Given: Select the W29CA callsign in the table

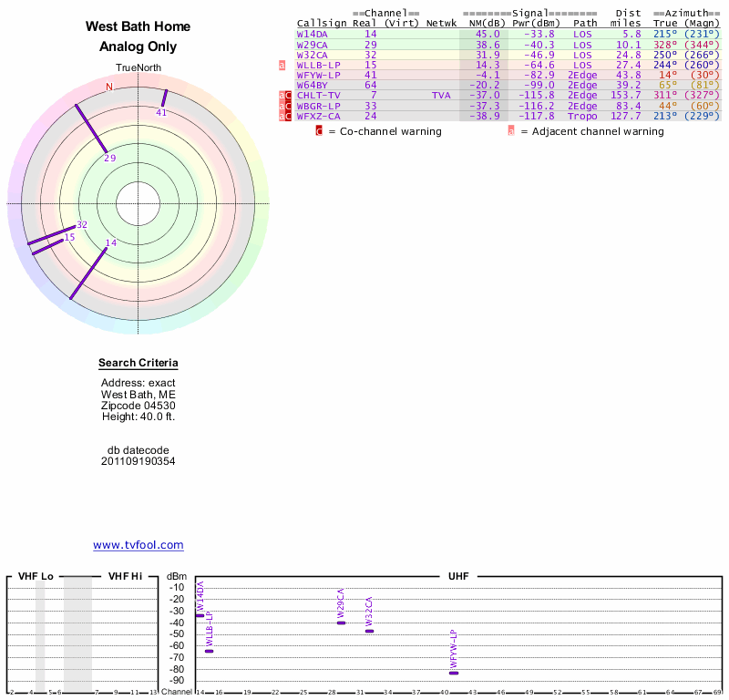Looking at the screenshot, I should coord(312,45).
